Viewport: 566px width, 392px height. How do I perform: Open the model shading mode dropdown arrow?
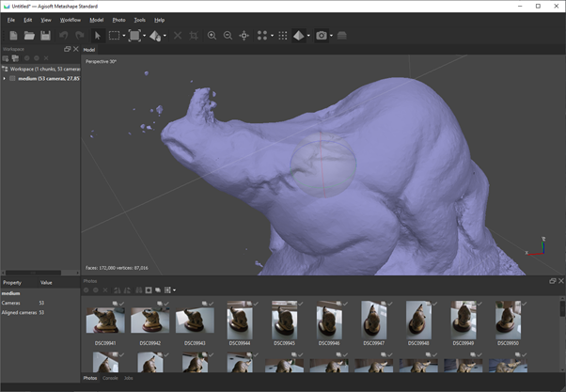coord(309,37)
